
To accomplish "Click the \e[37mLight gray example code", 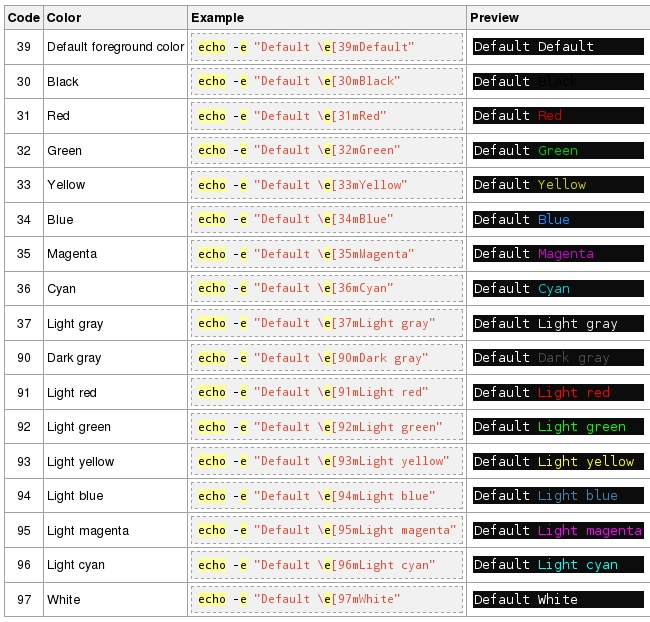I will tap(327, 323).
